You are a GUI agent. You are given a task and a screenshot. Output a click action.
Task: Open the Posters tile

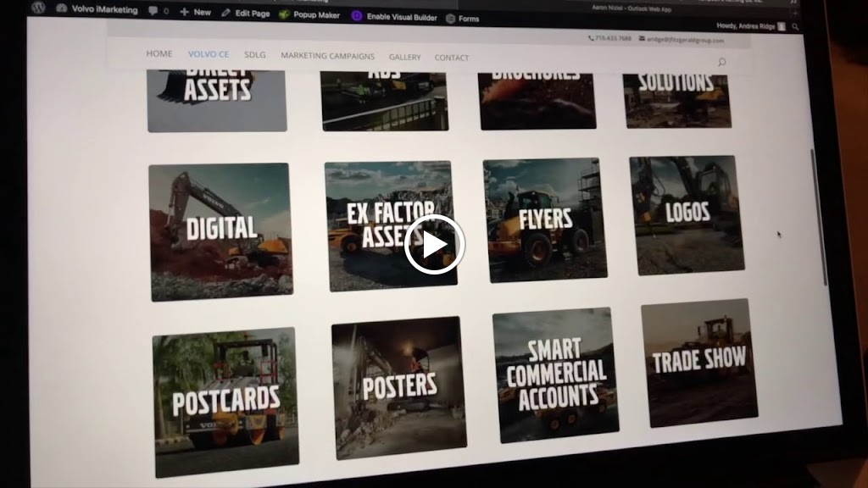pyautogui.click(x=398, y=387)
